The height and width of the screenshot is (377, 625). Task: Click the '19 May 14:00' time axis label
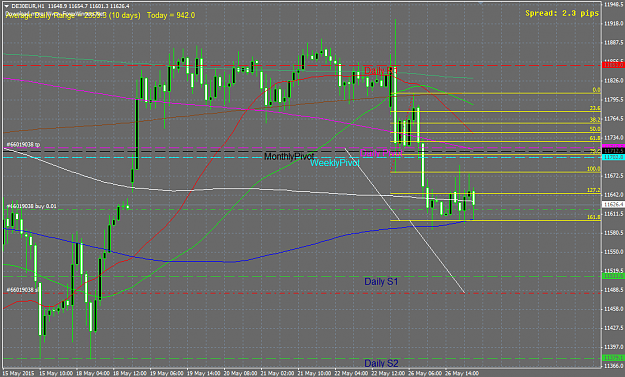click(x=204, y=373)
